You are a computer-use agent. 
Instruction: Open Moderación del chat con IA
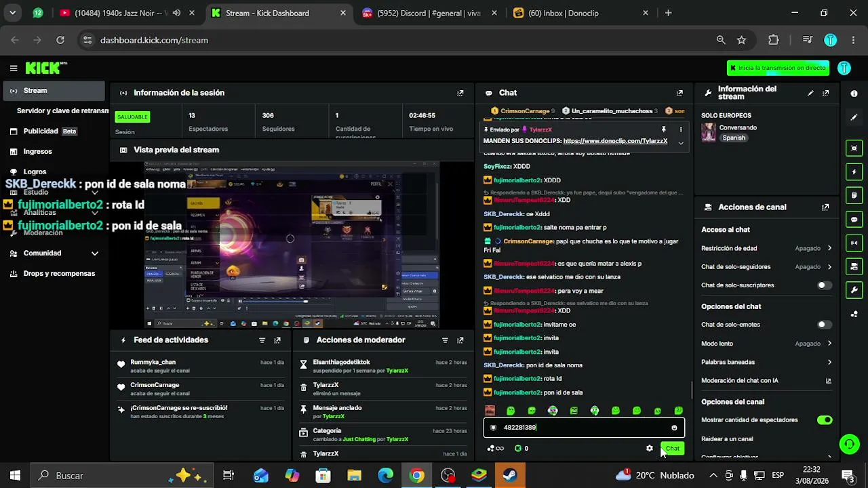click(x=766, y=381)
